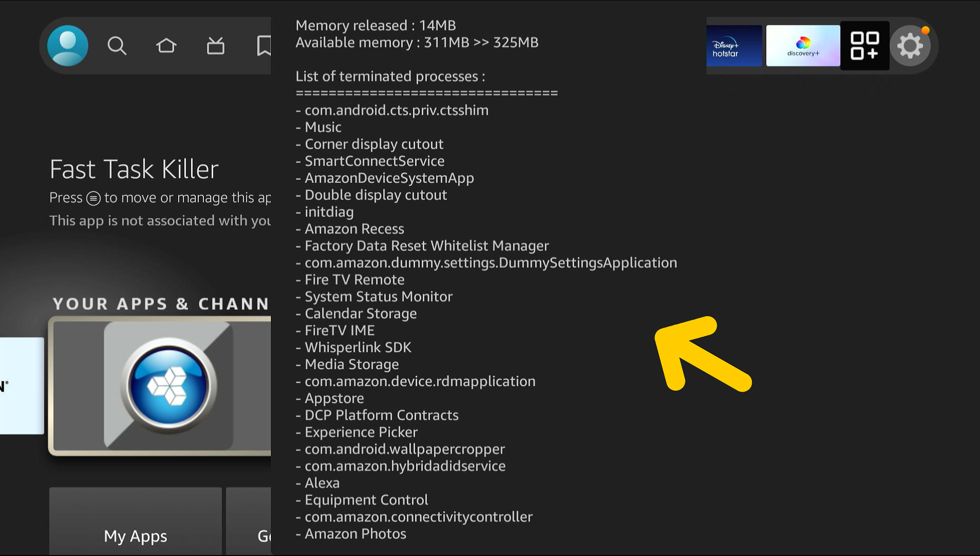Select 'Factory Data Reset Whitelist Manager' entry
Image resolution: width=980 pixels, height=556 pixels.
tap(422, 246)
